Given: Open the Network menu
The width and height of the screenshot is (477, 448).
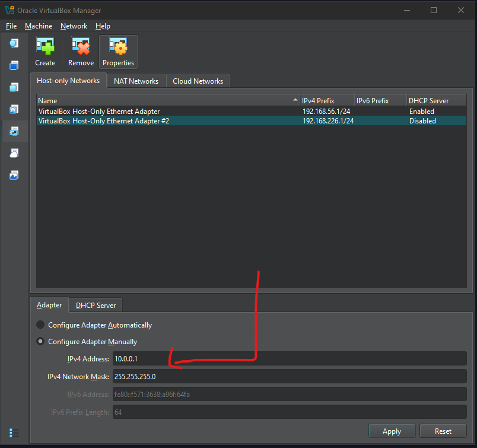Looking at the screenshot, I should [74, 26].
